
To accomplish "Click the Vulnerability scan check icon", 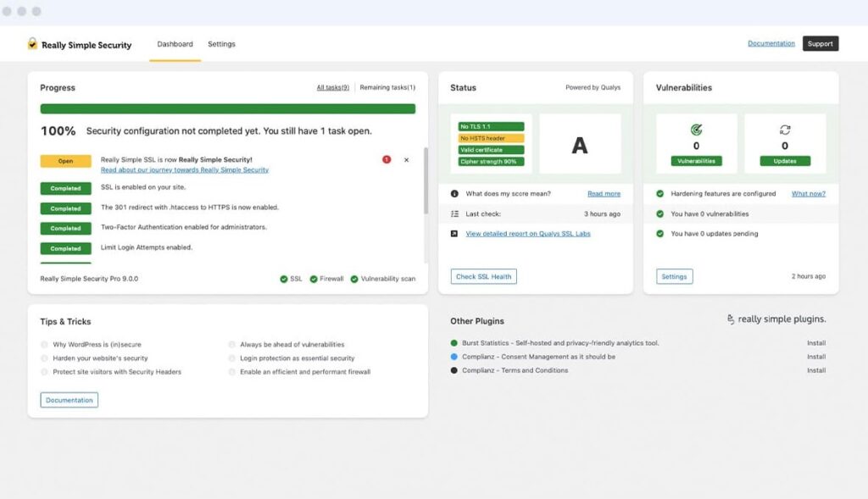I will [354, 279].
